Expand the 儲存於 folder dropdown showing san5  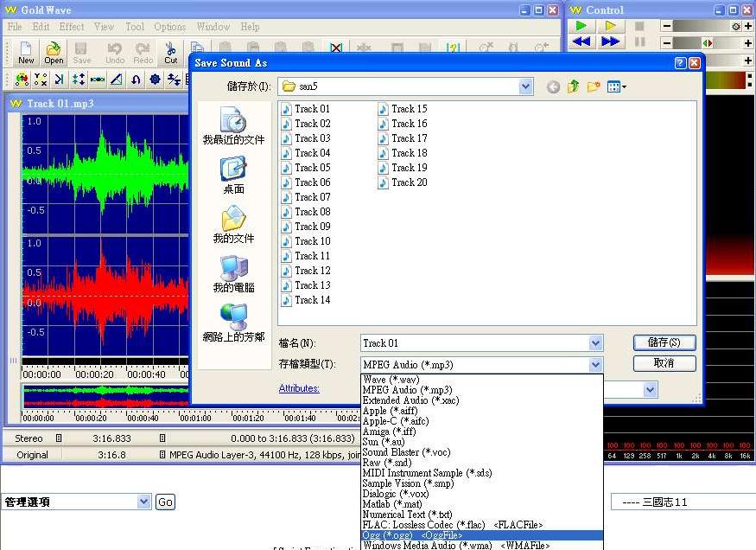pos(526,86)
